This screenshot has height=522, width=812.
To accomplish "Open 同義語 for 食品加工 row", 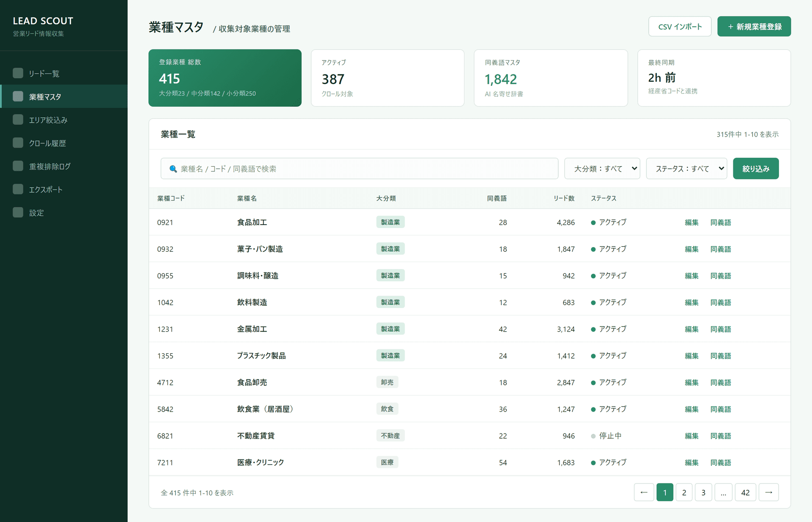I will coord(721,222).
